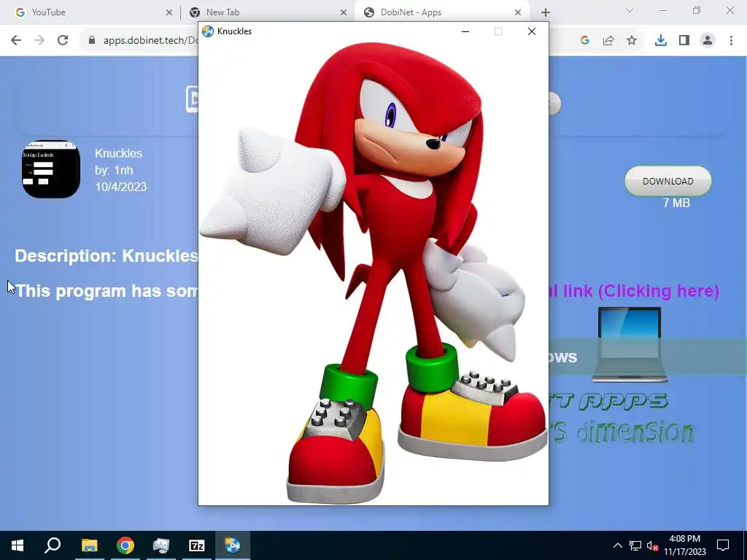This screenshot has width=747, height=560.
Task: Restore down the Chrome window
Action: point(697,10)
